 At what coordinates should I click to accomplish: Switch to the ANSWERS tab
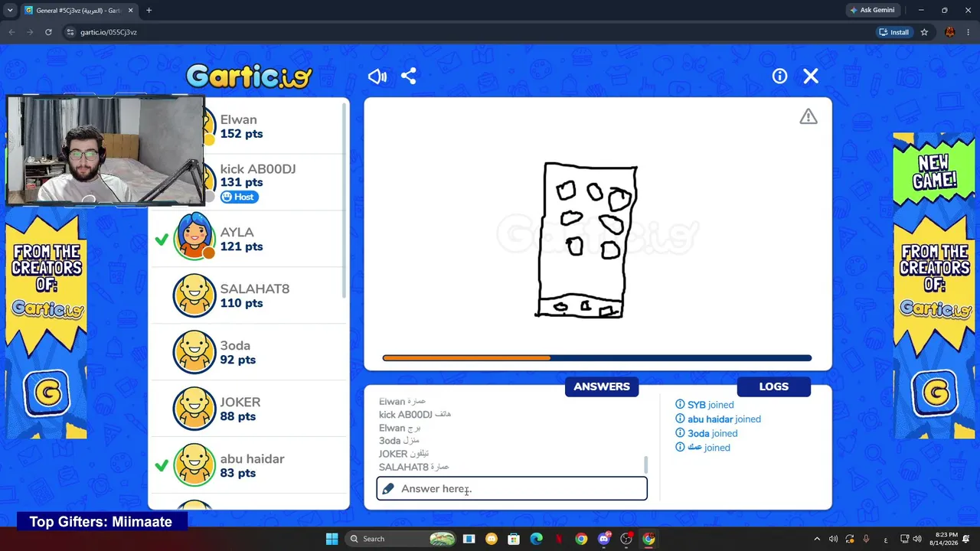(x=602, y=386)
